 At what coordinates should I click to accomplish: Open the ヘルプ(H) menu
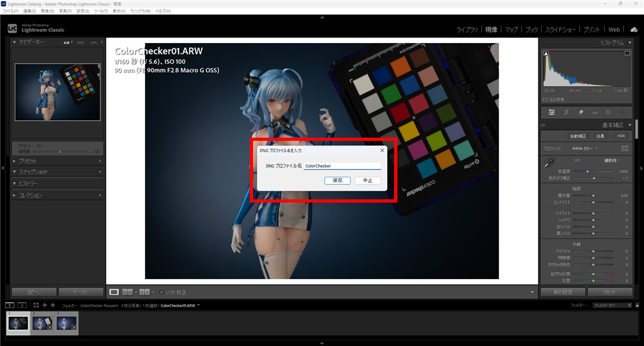[x=163, y=11]
